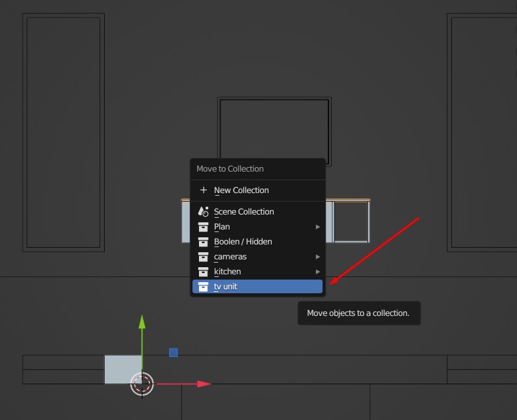Click plus icon beside New Collection

pos(204,190)
